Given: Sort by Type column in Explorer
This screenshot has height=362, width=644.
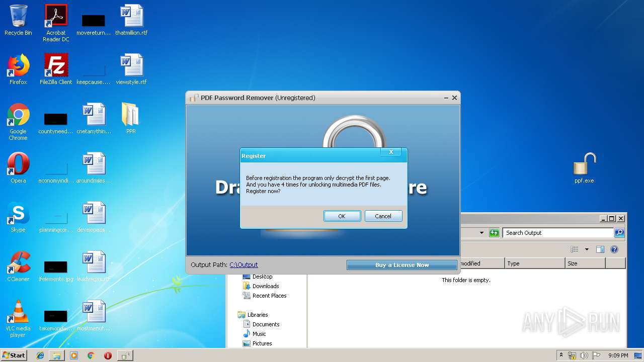Looking at the screenshot, I should (x=535, y=263).
